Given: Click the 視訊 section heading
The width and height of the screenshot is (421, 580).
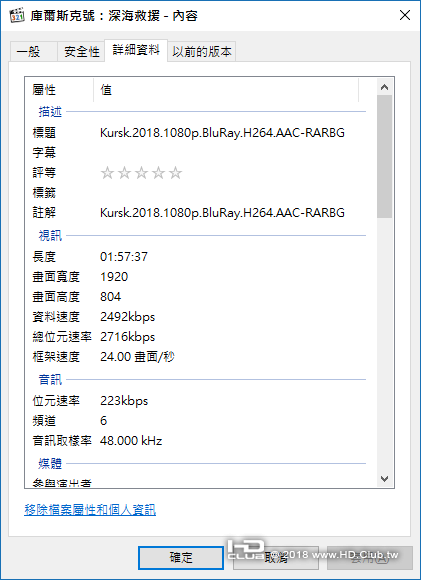Looking at the screenshot, I should tap(50, 235).
